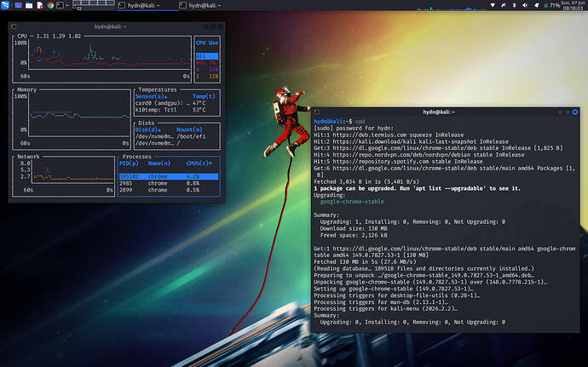Click the CPU usage graph in the monitor
Image resolution: width=588 pixels, height=367 pixels.
pos(111,56)
